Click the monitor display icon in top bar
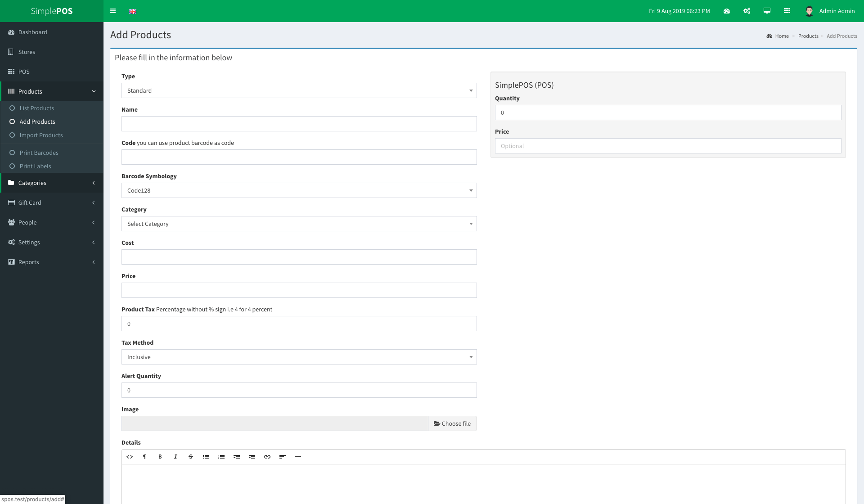The height and width of the screenshot is (504, 864). click(x=767, y=11)
